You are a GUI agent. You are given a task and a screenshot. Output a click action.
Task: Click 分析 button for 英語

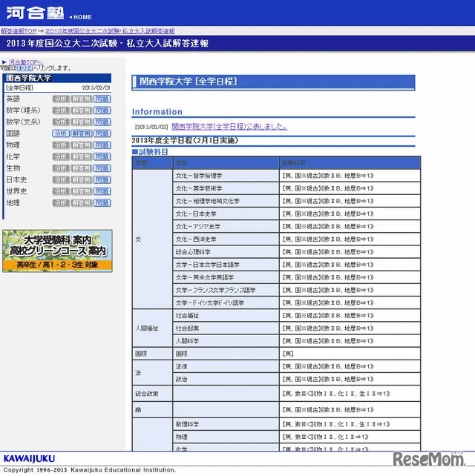(x=61, y=99)
